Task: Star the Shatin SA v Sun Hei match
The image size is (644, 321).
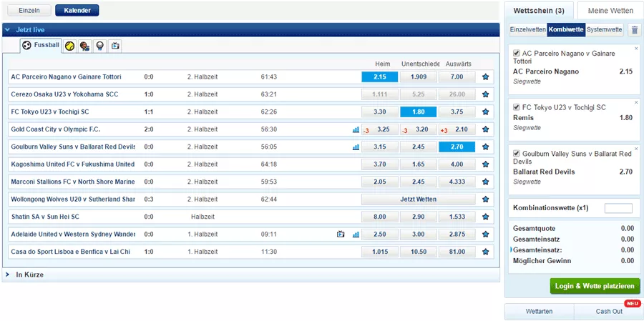Action: tap(485, 217)
